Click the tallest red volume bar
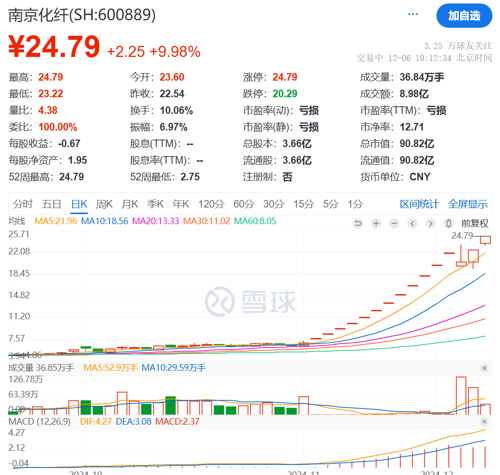The height and width of the screenshot is (475, 500). point(461,396)
